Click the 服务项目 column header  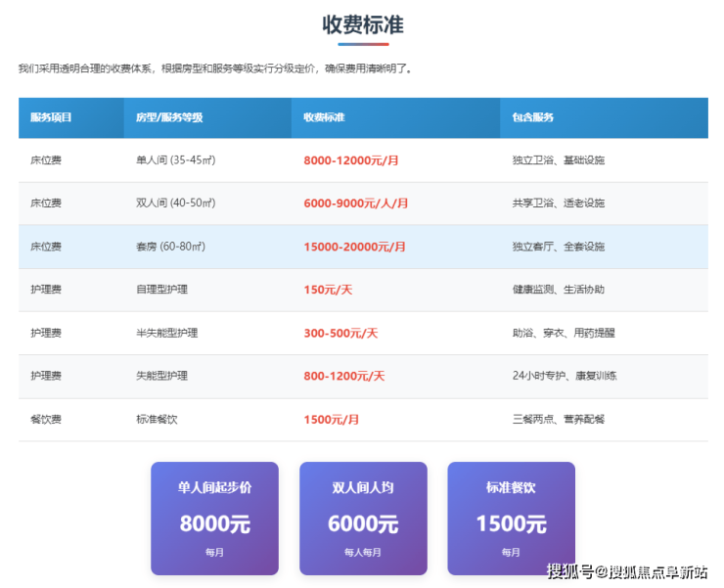[x=51, y=117]
